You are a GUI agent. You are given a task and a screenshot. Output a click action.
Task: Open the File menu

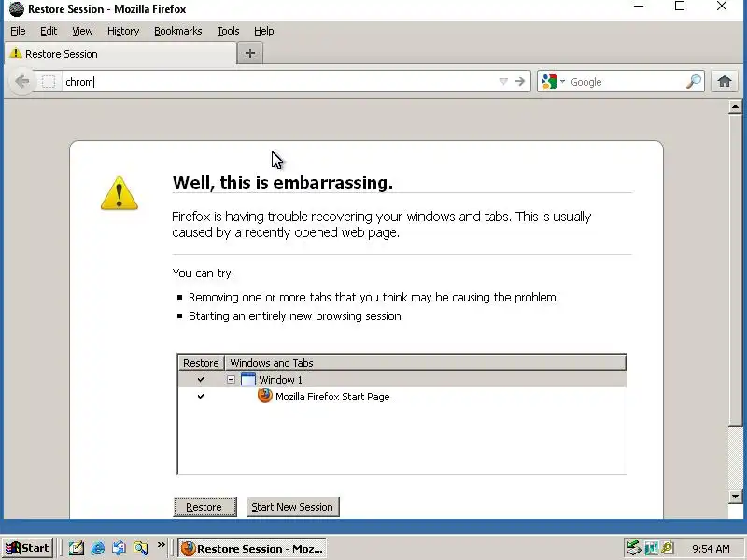[18, 31]
